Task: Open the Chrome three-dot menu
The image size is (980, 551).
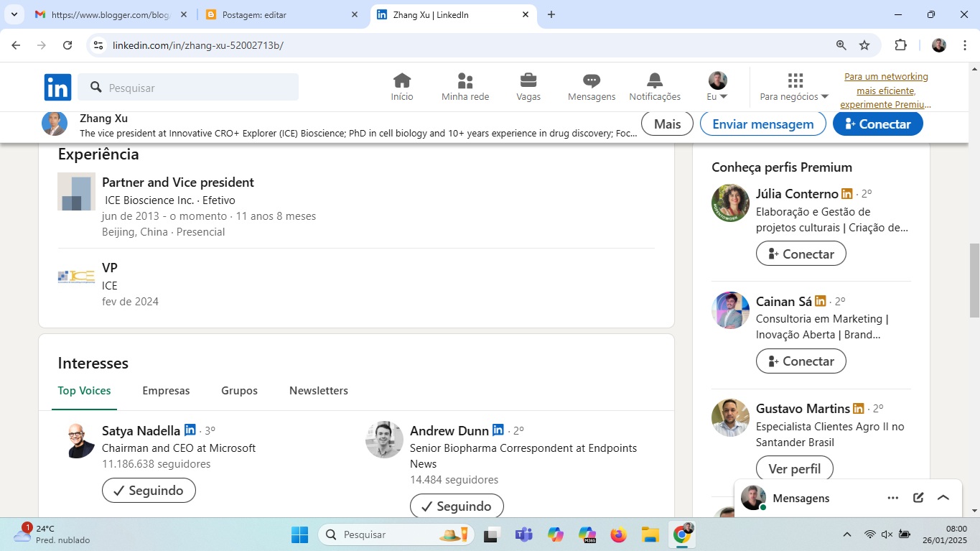Action: tap(963, 45)
